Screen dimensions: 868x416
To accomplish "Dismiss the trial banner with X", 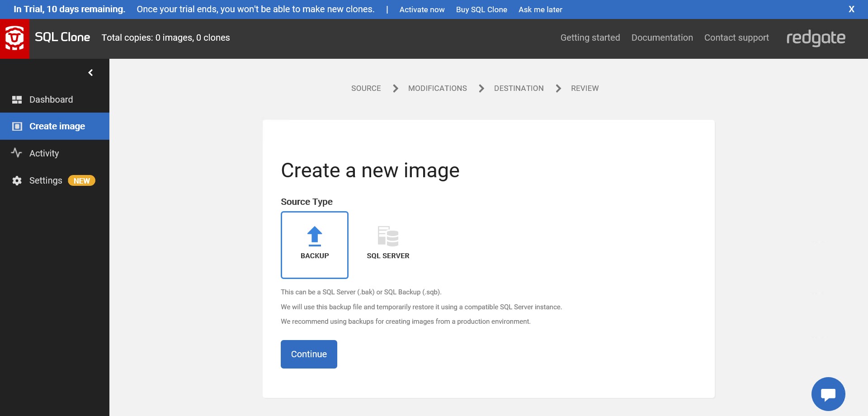I will click(x=851, y=9).
